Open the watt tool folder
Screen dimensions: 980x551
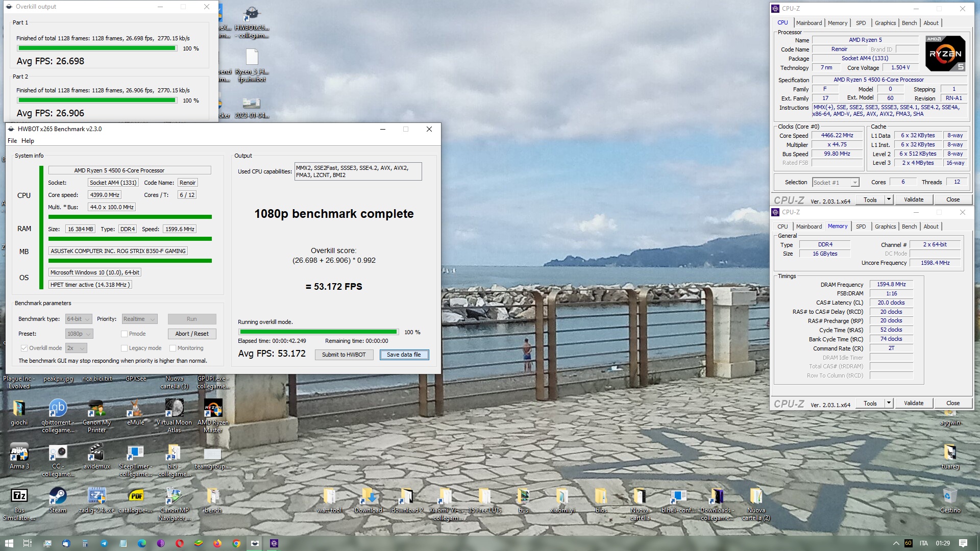point(329,500)
